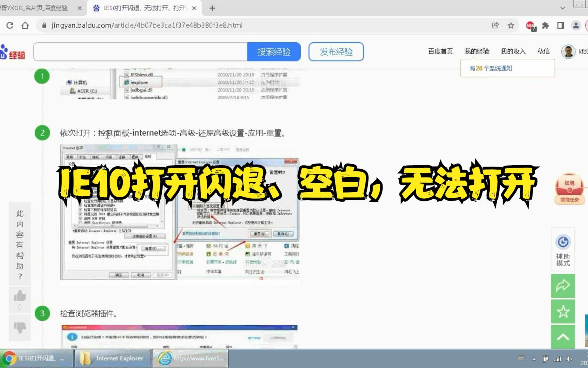Select the IE10打开闪退 browser tab
Image resolution: width=588 pixels, height=368 pixels.
click(x=145, y=8)
